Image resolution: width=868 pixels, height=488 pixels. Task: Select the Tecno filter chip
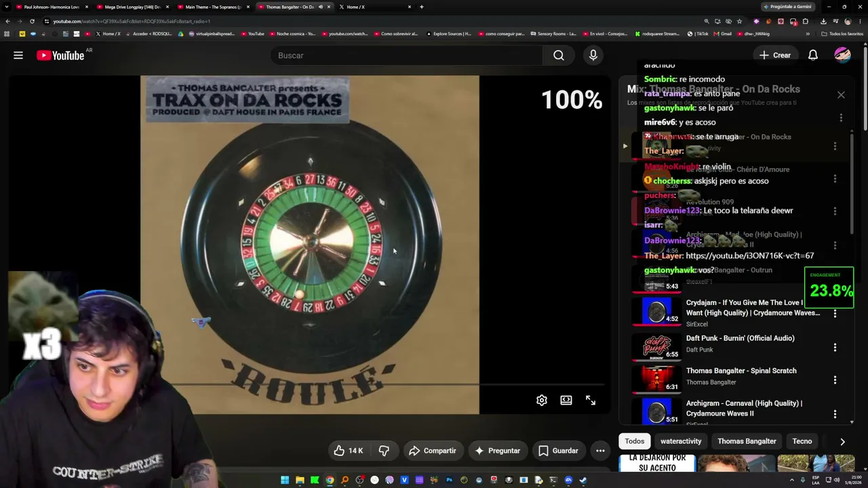(x=802, y=441)
